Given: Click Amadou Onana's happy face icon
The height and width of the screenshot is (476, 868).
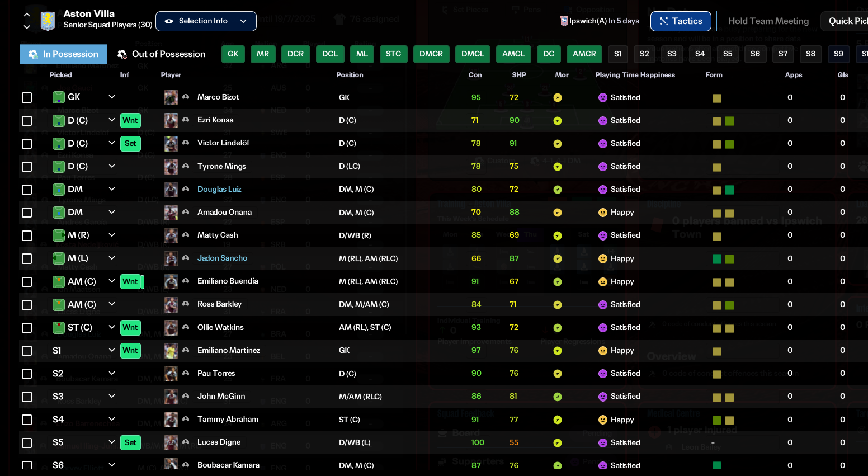Looking at the screenshot, I should coord(603,213).
